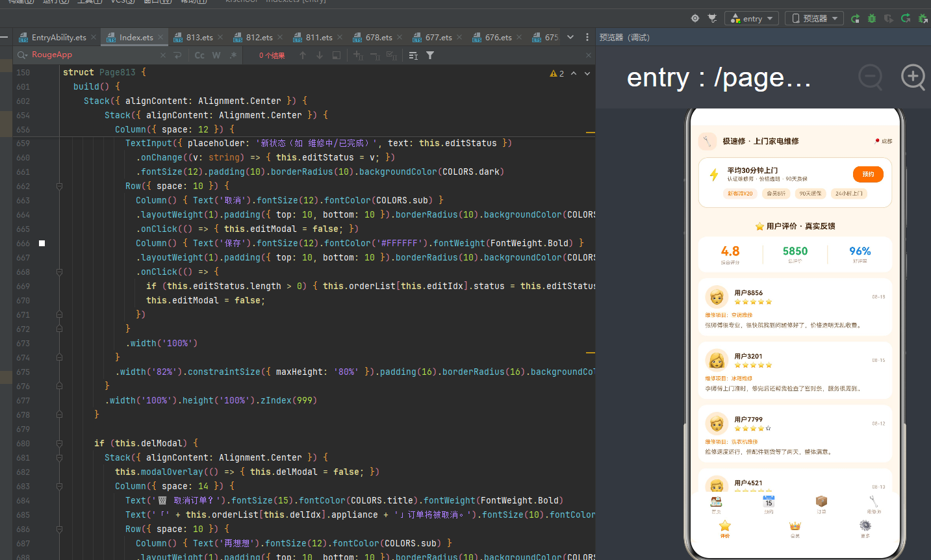Viewport: 931px width, 560px height.
Task: Click select all occurrences icon
Action: pos(392,55)
